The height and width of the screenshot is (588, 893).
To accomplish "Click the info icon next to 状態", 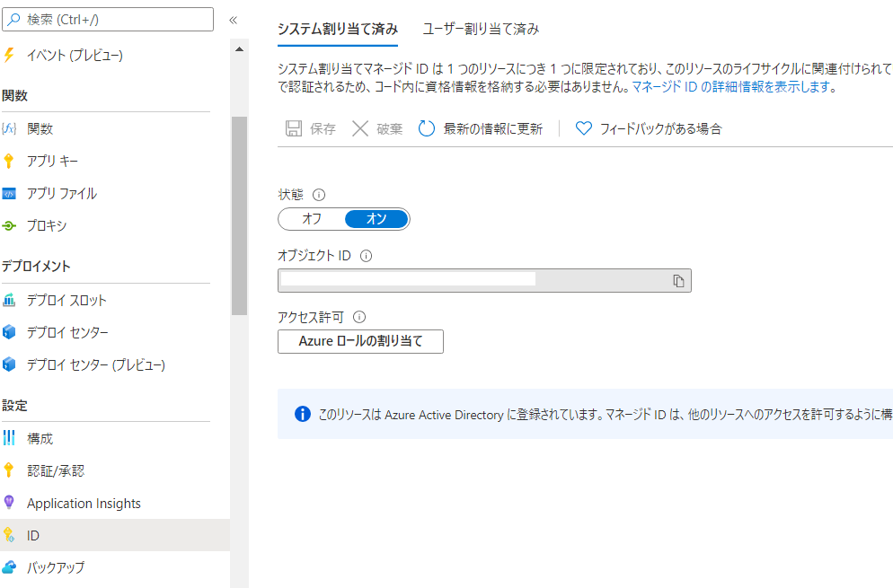I will point(319,195).
